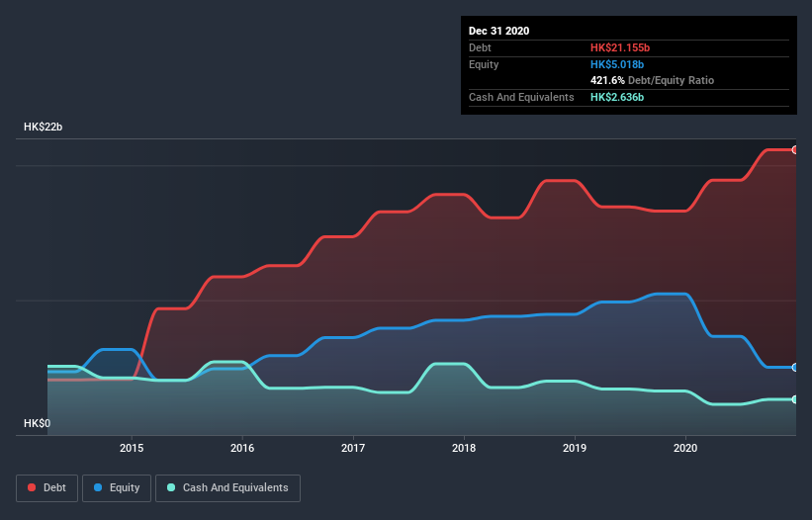Select the 2017 x-axis label
812x520 pixels.
[353, 448]
